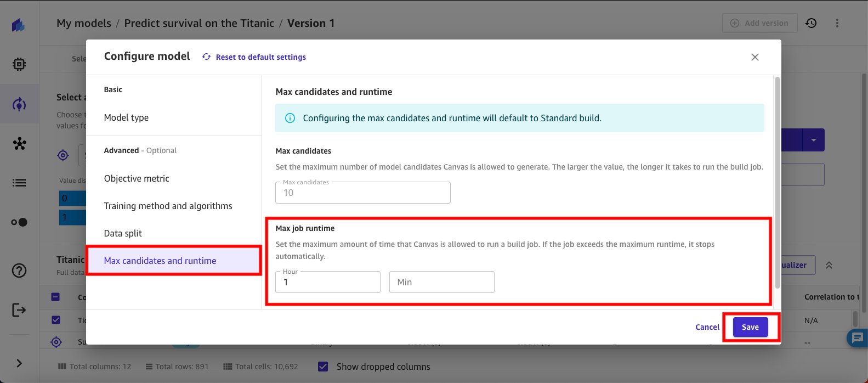868x383 pixels.
Task: Go to My models breadcrumb
Action: (x=84, y=23)
